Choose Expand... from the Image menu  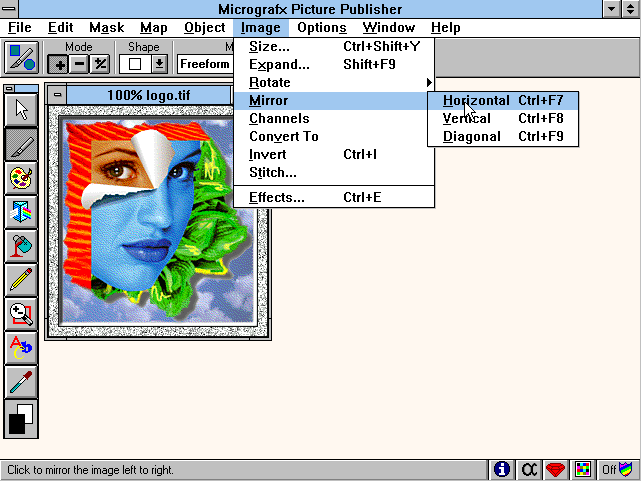(x=334, y=65)
